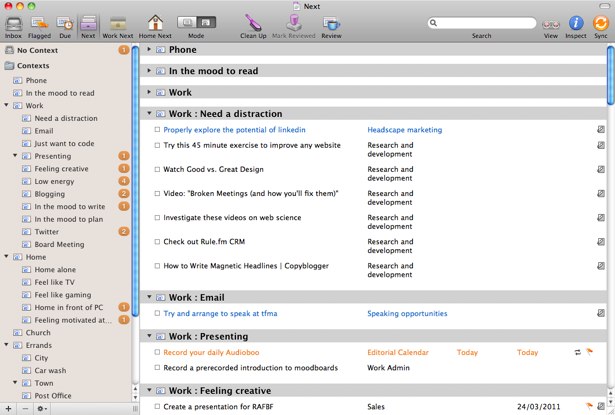Click the search field

(482, 23)
